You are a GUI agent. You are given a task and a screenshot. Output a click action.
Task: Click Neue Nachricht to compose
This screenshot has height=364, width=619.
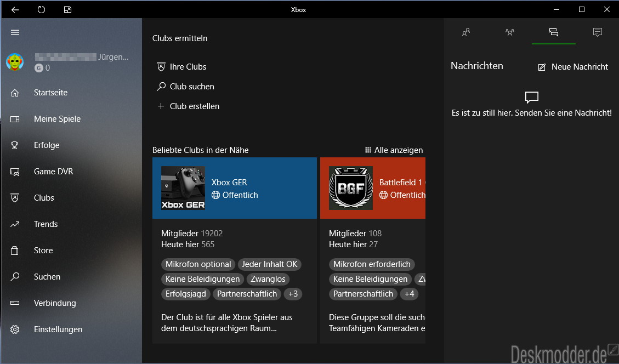point(573,67)
